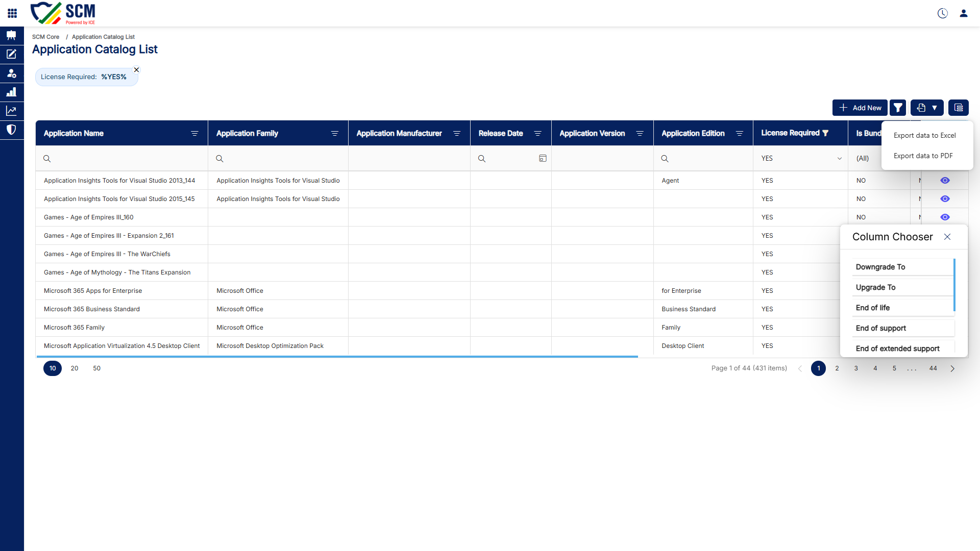Open the clock history icon
This screenshot has width=980, height=551.
pos(943,13)
